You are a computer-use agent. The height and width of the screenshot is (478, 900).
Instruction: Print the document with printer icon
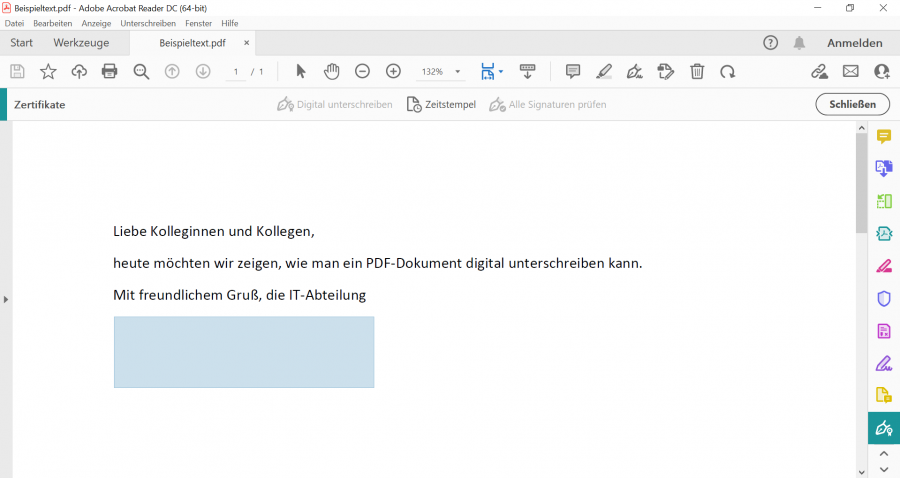click(x=110, y=71)
